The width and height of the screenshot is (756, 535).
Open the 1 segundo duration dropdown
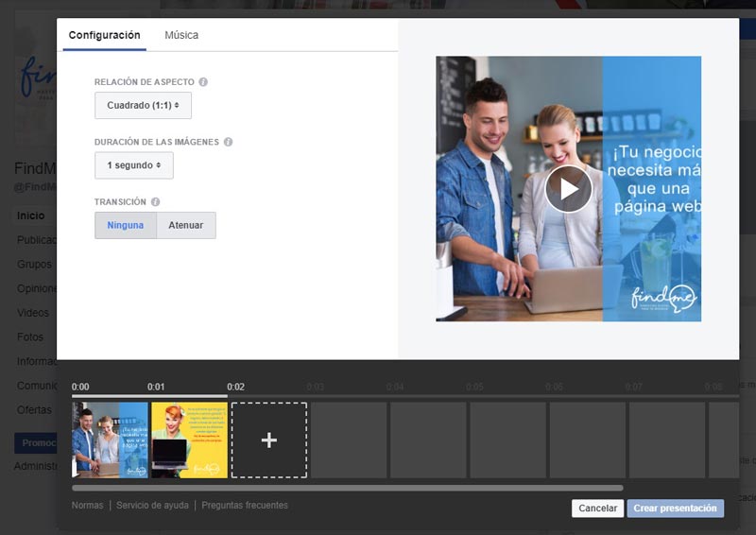point(134,165)
